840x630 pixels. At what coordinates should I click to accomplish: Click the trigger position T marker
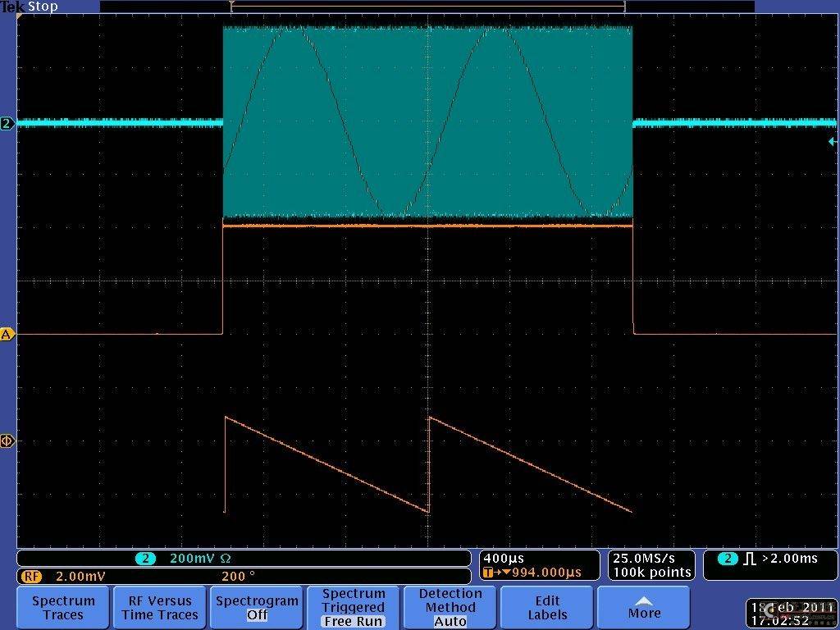[231, 7]
